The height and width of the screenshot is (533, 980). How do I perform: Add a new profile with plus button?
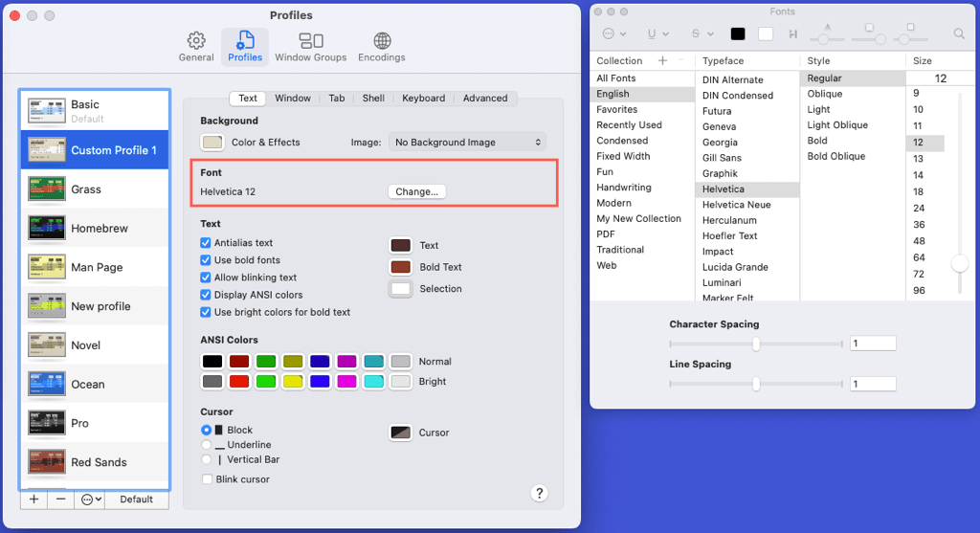pyautogui.click(x=33, y=500)
